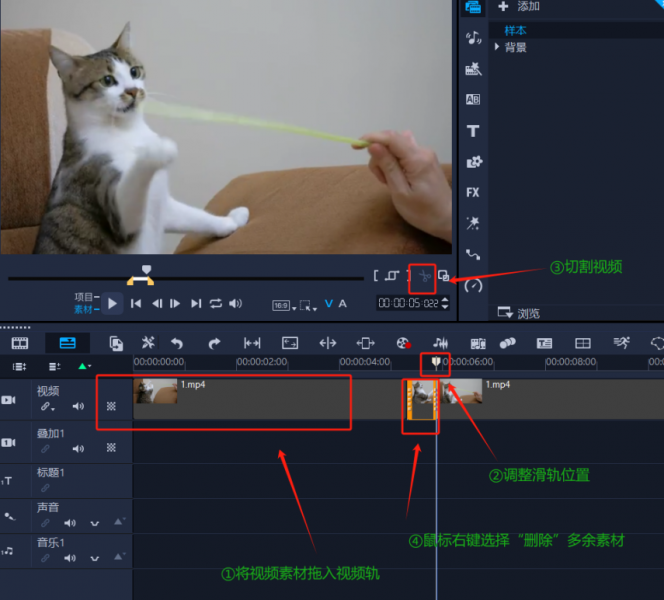Click 添加 to add a folder

[519, 6]
